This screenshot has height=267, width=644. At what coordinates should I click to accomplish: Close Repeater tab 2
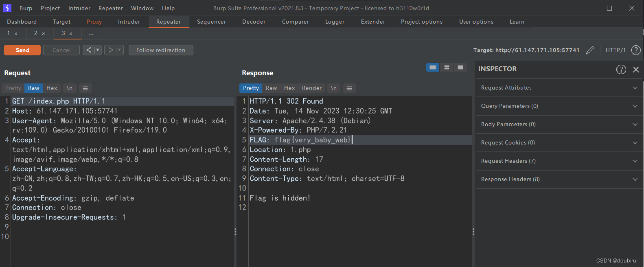44,33
